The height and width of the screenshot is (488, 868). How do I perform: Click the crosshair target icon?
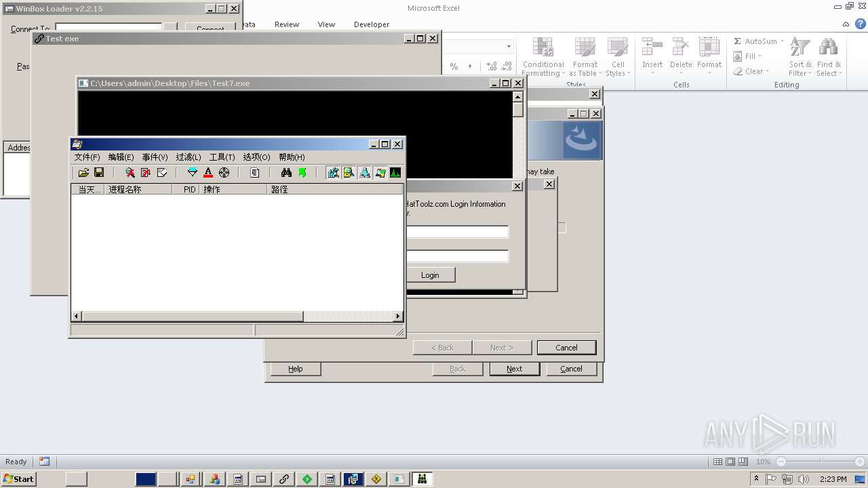click(x=224, y=173)
